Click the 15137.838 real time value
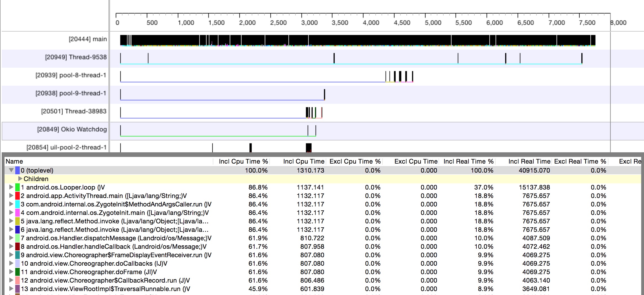 534,187
